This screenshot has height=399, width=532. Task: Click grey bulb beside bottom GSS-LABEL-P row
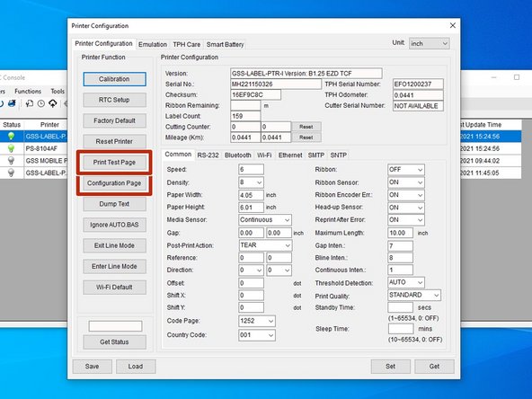pyautogui.click(x=11, y=173)
